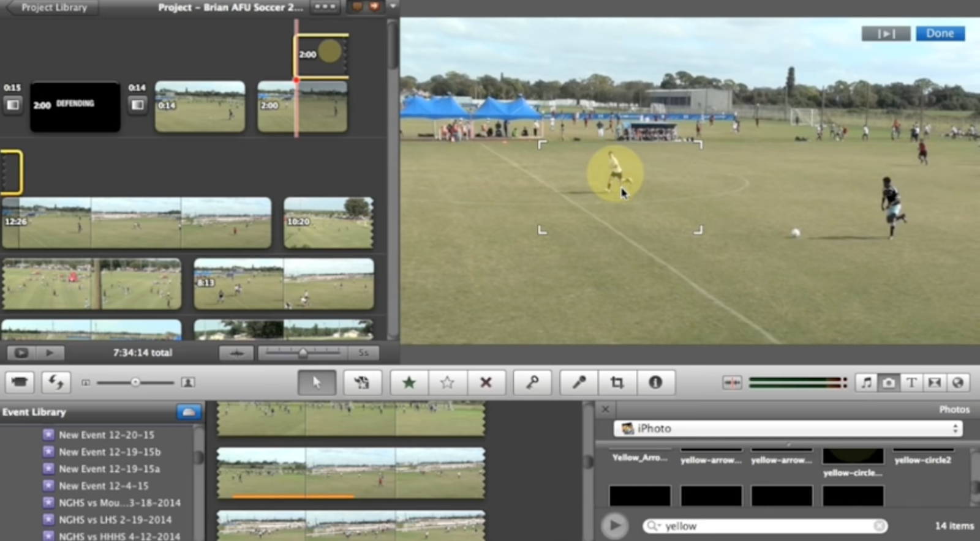The height and width of the screenshot is (541, 980).
Task: Adjust the thumbnail size slider
Action: [x=135, y=382]
